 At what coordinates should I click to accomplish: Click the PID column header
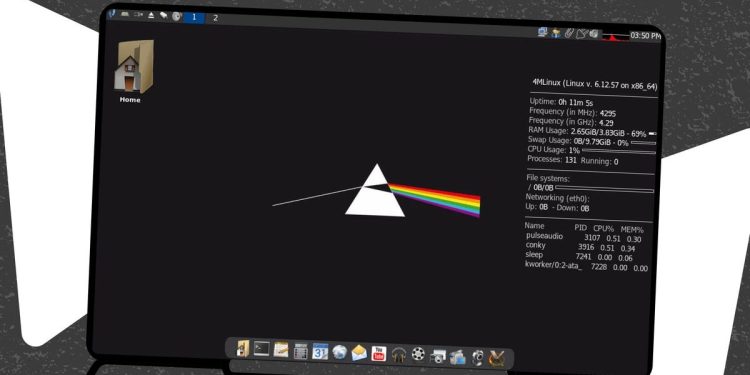point(580,228)
